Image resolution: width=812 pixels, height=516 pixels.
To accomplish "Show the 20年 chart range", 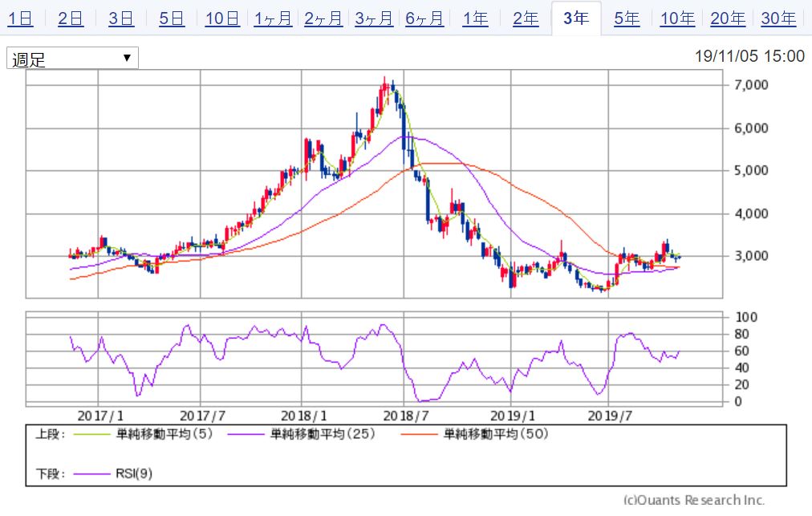I will 728,18.
